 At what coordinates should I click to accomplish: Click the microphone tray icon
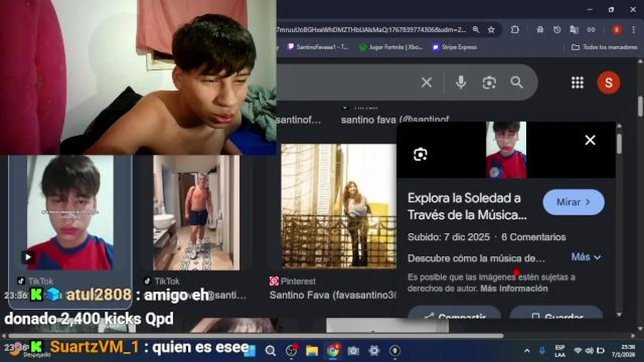tap(542, 350)
